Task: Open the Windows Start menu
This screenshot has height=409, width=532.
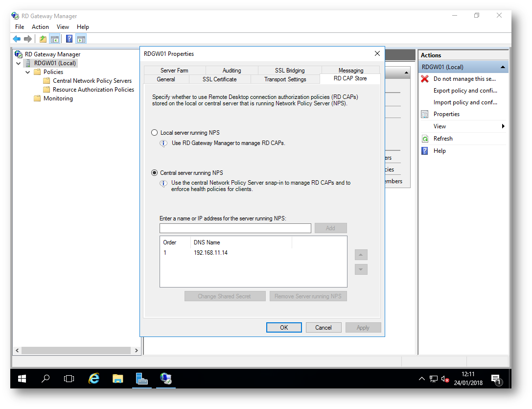Action: point(22,379)
